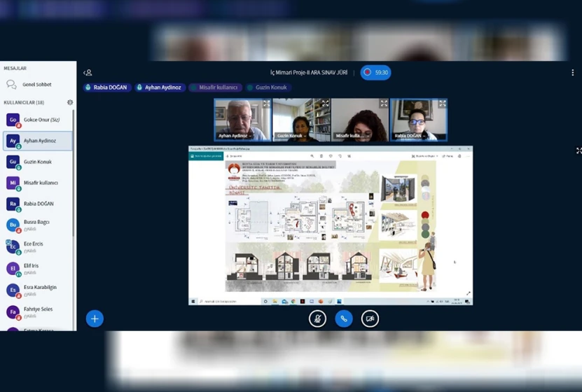
Task: Select Guzin Konuk in user list
Action: [x=38, y=162]
